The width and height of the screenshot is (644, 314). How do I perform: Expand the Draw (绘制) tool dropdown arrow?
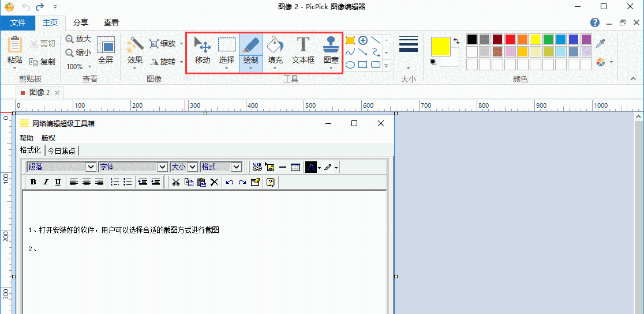(251, 69)
